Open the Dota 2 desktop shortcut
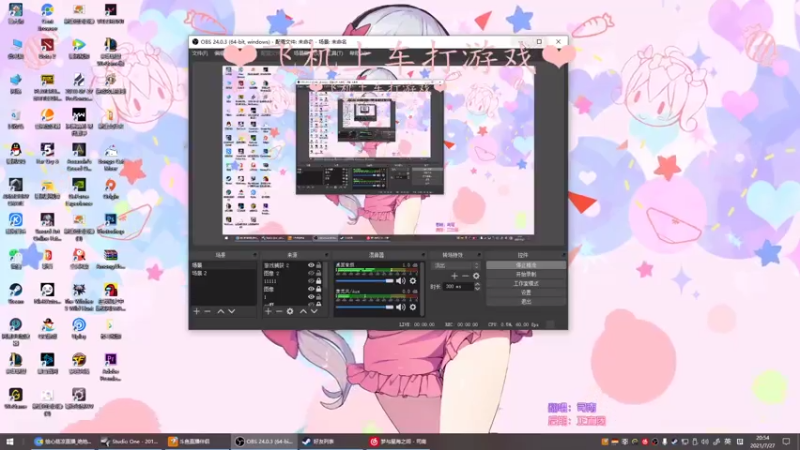Image resolution: width=800 pixels, height=450 pixels. [x=47, y=48]
